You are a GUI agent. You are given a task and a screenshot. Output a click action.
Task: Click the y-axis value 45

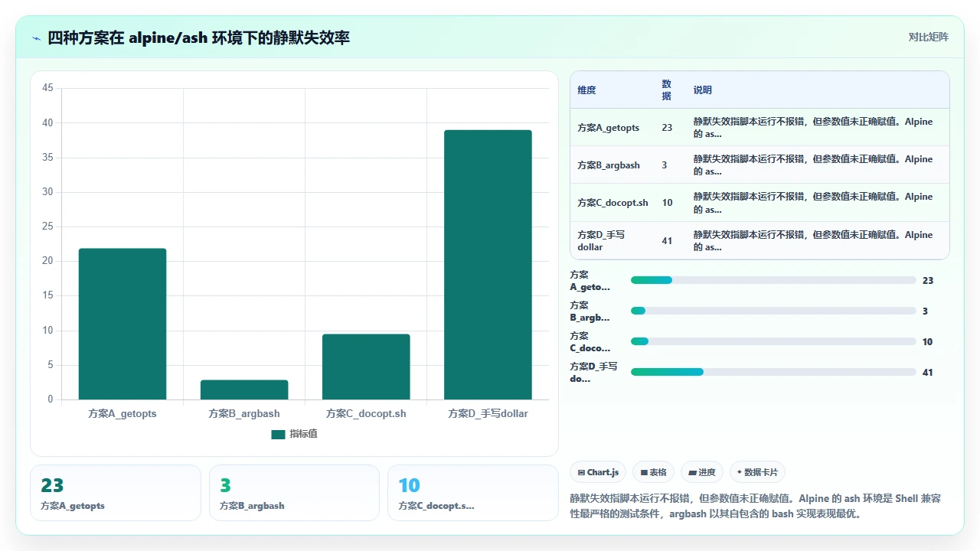click(47, 88)
